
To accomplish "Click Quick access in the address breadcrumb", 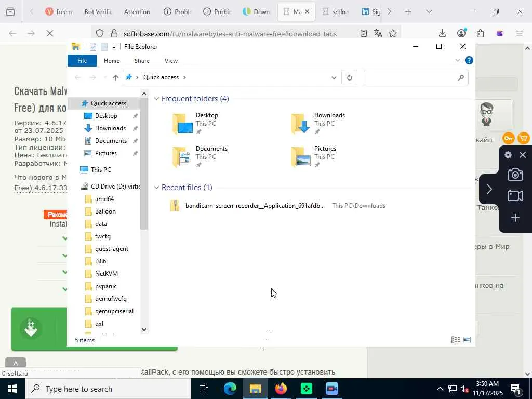I will pos(161,78).
